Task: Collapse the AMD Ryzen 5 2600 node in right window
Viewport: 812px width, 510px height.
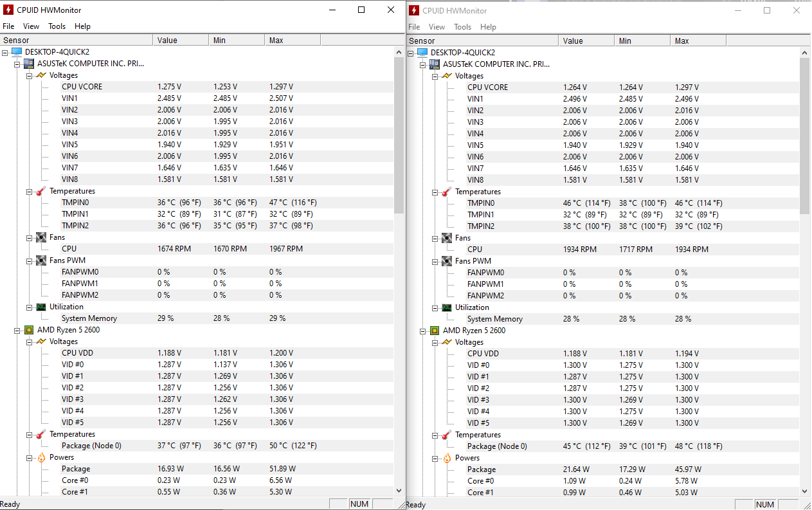Action: pos(423,331)
